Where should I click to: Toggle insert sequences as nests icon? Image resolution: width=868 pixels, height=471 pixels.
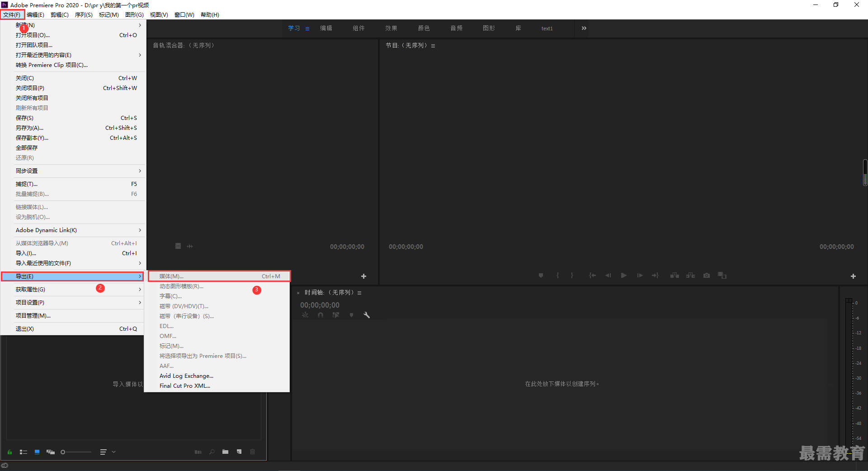pyautogui.click(x=305, y=315)
